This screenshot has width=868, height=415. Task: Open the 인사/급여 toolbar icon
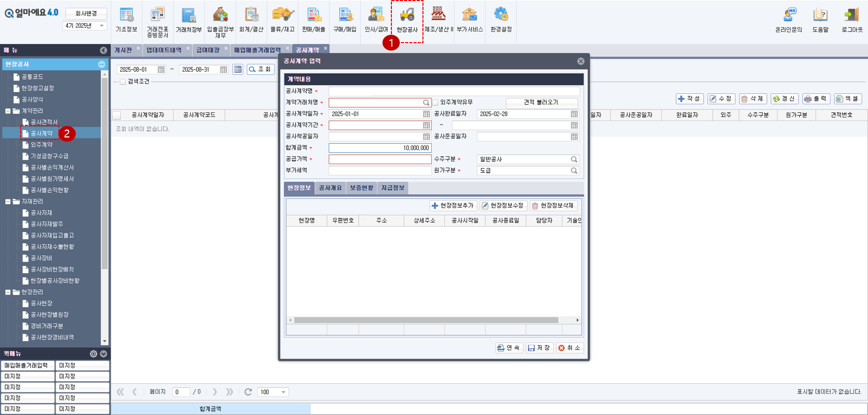(x=376, y=20)
